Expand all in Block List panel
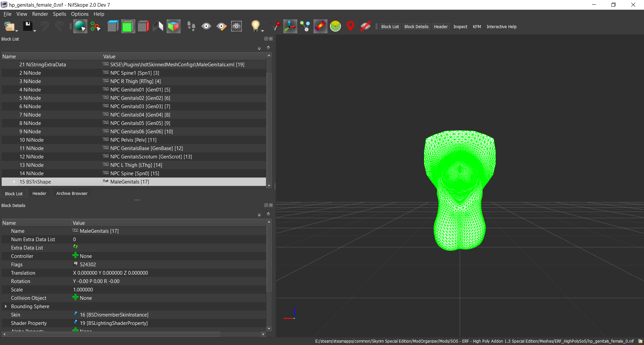 [259, 48]
